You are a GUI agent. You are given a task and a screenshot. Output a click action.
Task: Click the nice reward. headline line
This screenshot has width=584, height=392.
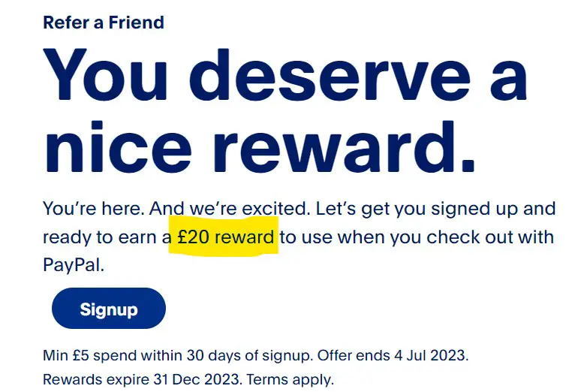[260, 147]
